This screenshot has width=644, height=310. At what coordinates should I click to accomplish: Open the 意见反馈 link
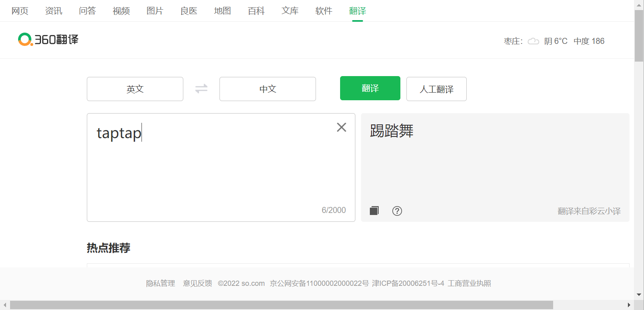[197, 283]
